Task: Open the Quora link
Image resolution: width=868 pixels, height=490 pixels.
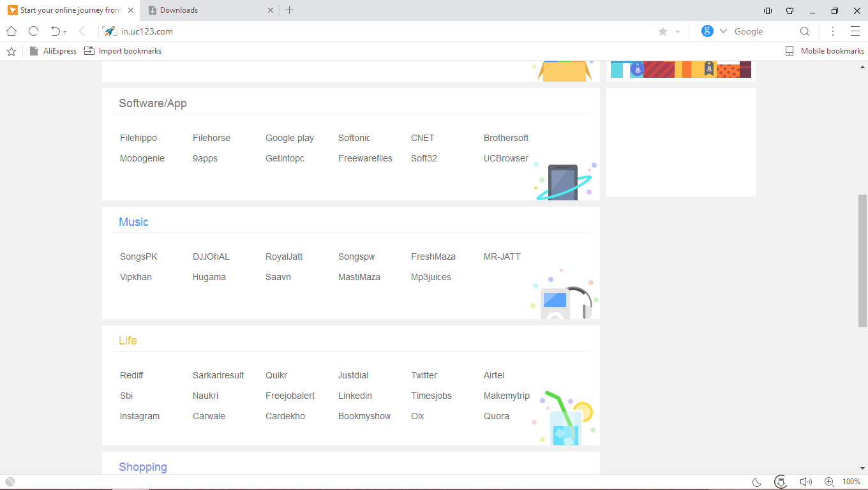Action: (497, 416)
